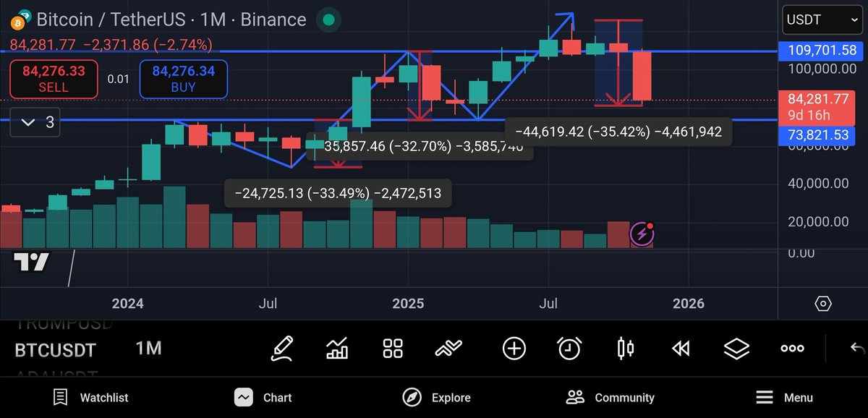Open BTCUSDT symbol search
868x418 pixels.
(x=55, y=351)
